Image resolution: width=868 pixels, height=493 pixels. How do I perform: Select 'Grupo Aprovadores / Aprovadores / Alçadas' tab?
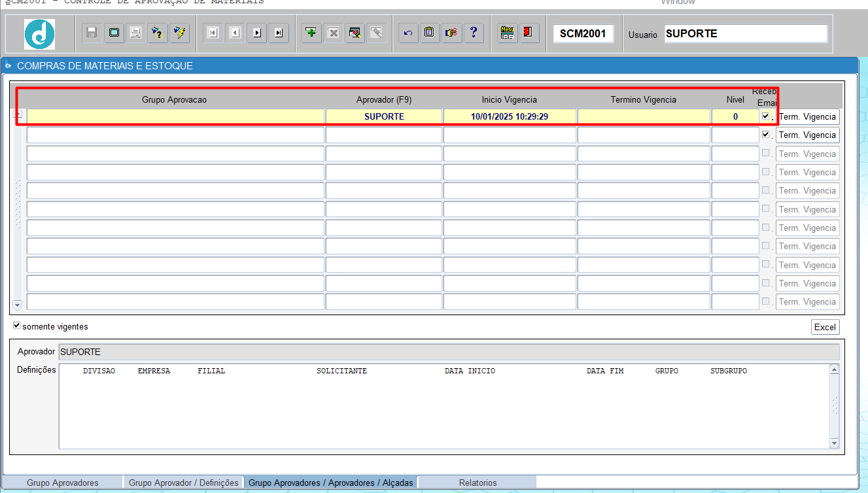click(x=331, y=483)
